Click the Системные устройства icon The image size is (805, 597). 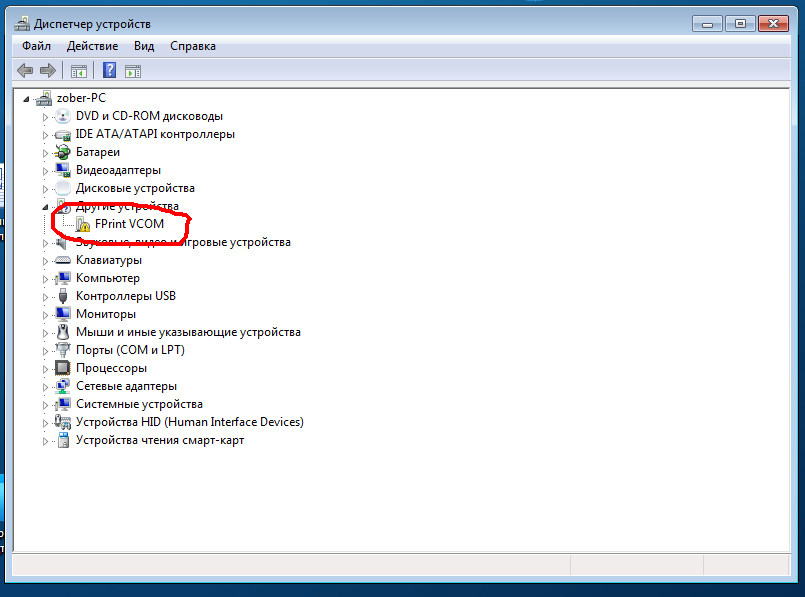(63, 404)
